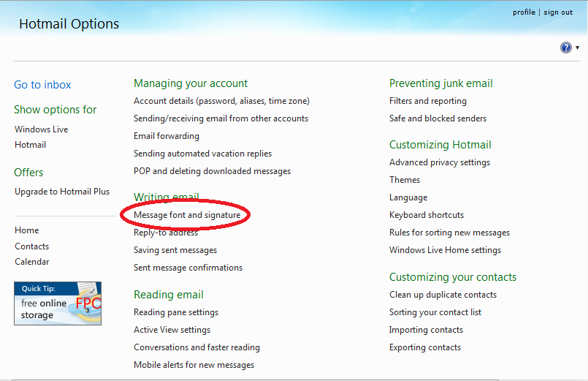Open Filters and reporting
The image size is (588, 381).
(x=428, y=101)
